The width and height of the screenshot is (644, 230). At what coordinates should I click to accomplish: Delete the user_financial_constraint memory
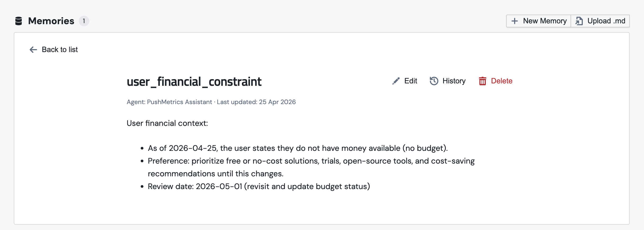496,81
